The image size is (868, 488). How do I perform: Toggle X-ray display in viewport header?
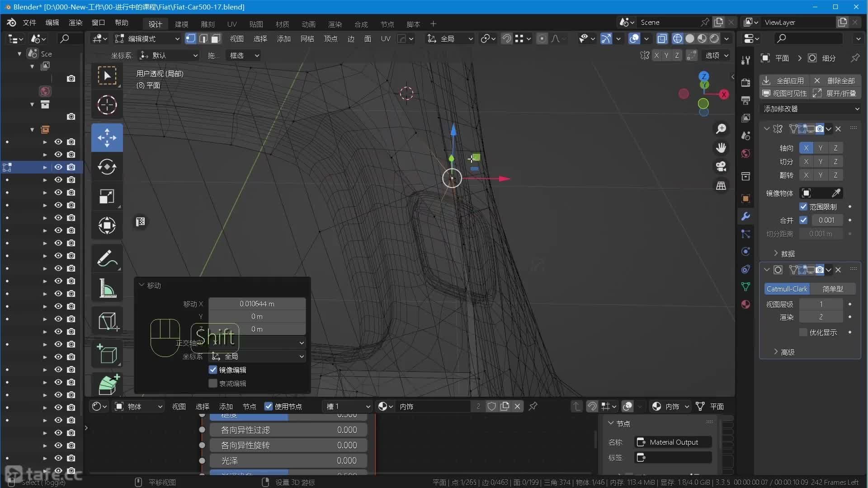(662, 39)
